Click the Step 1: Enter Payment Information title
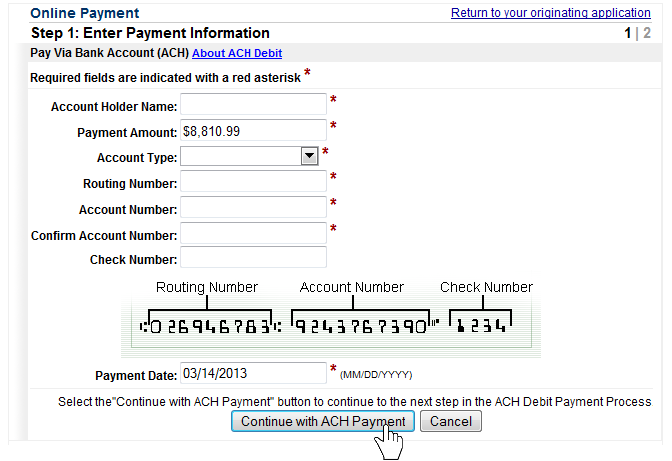 (x=150, y=33)
